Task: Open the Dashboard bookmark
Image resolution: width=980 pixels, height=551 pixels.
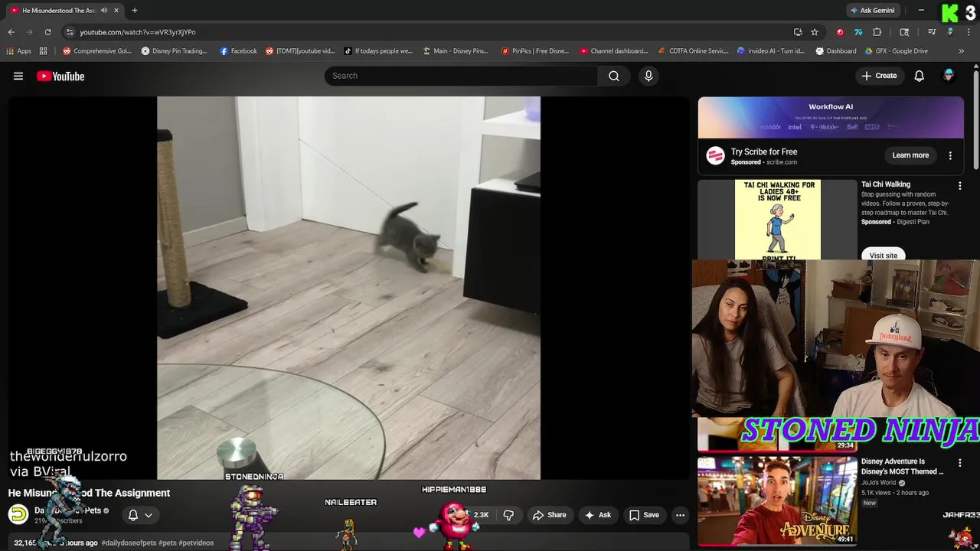Action: click(836, 51)
